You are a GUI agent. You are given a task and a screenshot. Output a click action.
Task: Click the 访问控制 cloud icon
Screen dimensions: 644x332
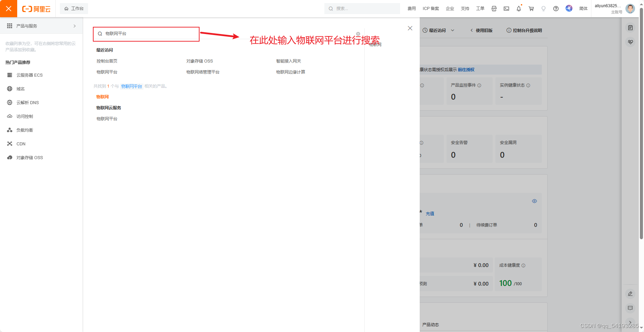(x=10, y=116)
